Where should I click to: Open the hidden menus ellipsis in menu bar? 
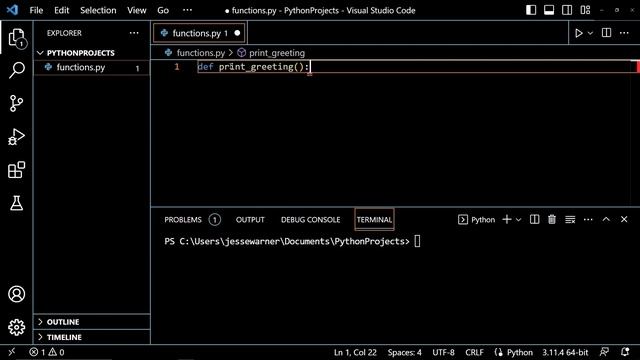click(187, 10)
